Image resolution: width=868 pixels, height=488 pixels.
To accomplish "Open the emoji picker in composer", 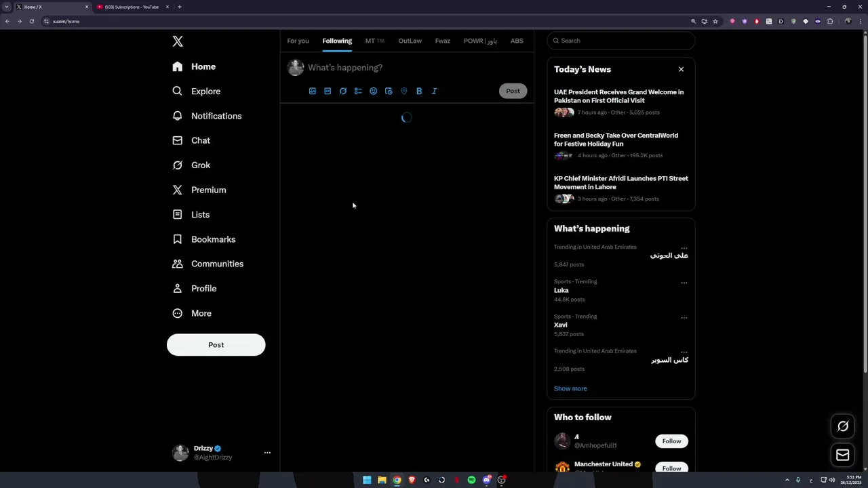I will coord(373,91).
